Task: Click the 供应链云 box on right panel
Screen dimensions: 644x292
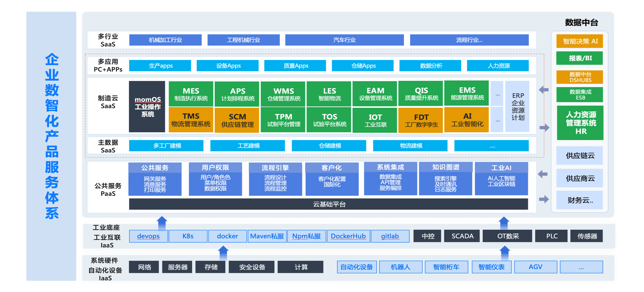Action: click(x=580, y=156)
